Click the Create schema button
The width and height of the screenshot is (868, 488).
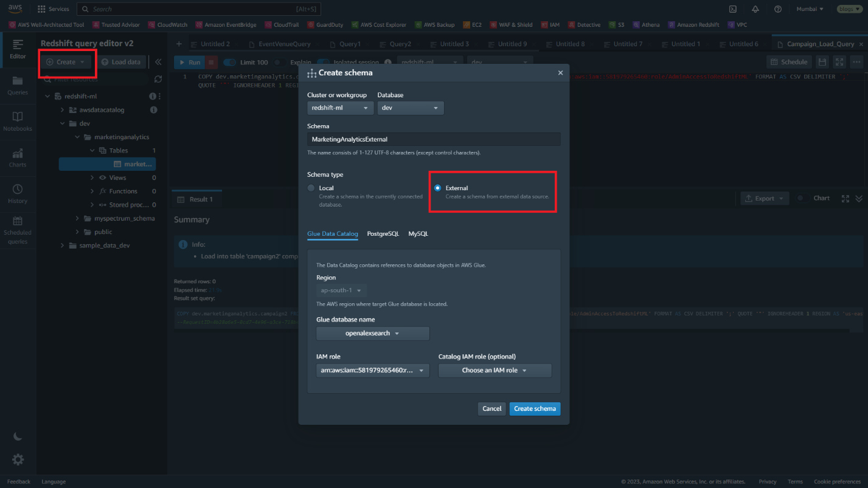click(x=535, y=409)
